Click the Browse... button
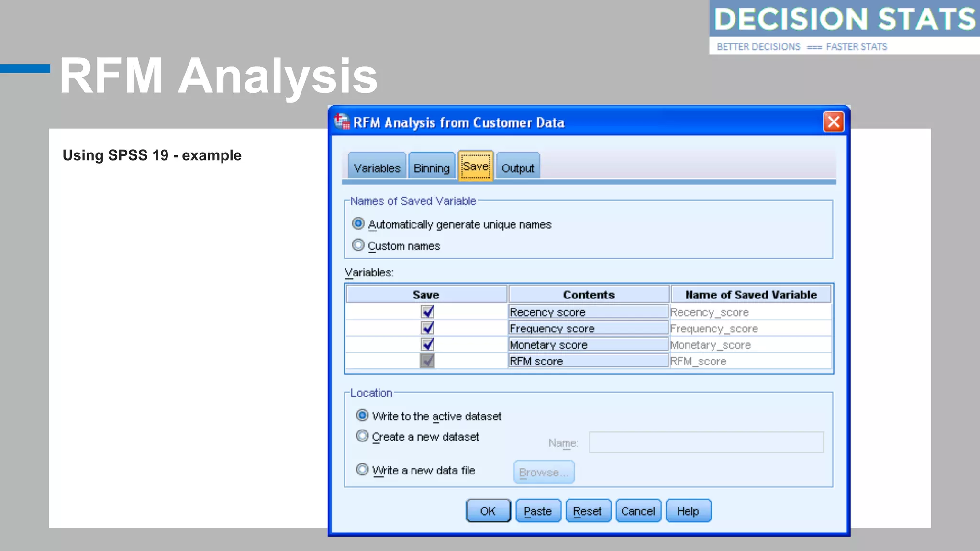Screen dimensions: 980x551 (544, 472)
